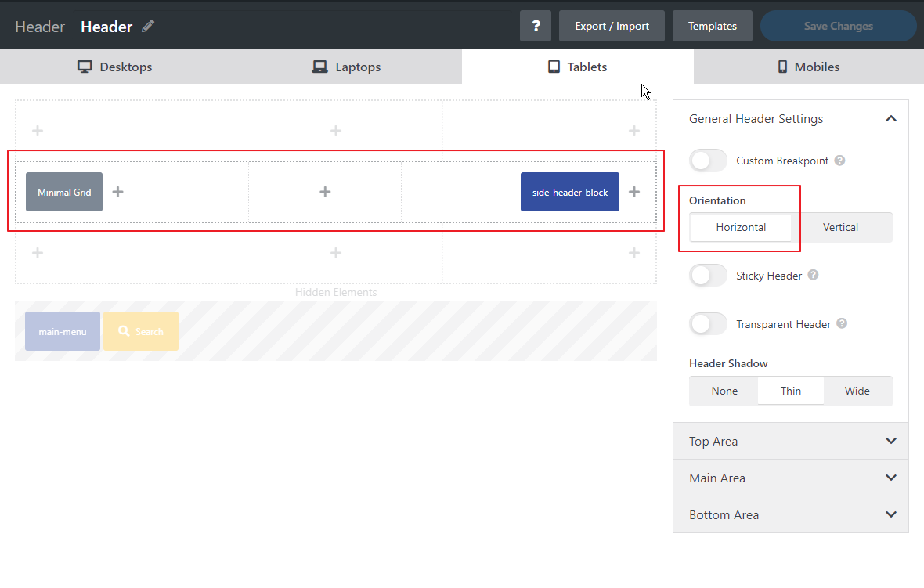Select the side-header-block element

570,192
